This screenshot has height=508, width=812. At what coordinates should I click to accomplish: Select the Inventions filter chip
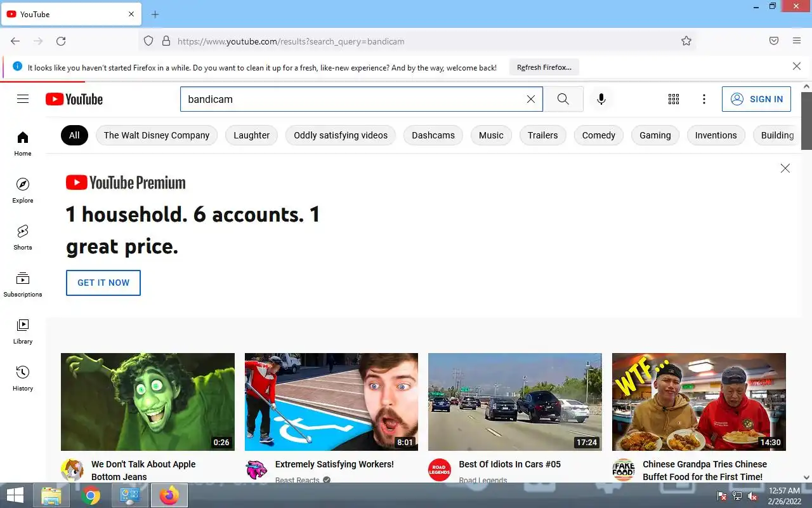pyautogui.click(x=716, y=135)
